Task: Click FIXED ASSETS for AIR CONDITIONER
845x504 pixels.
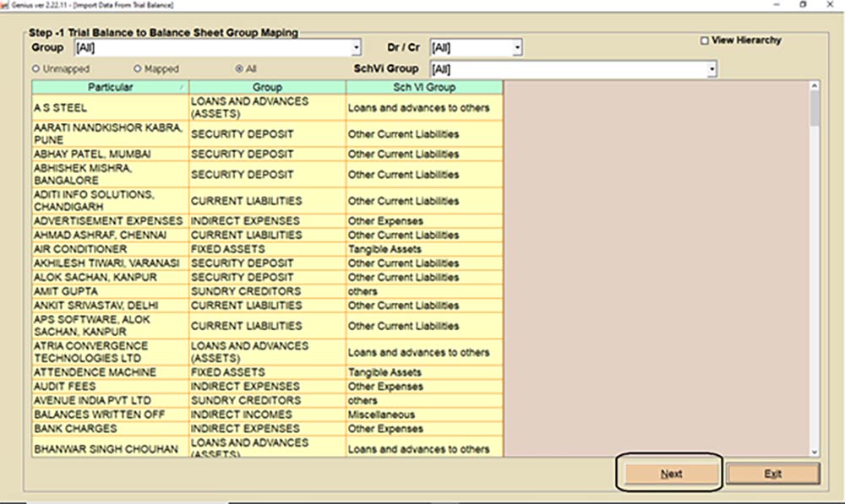Action: click(267, 249)
